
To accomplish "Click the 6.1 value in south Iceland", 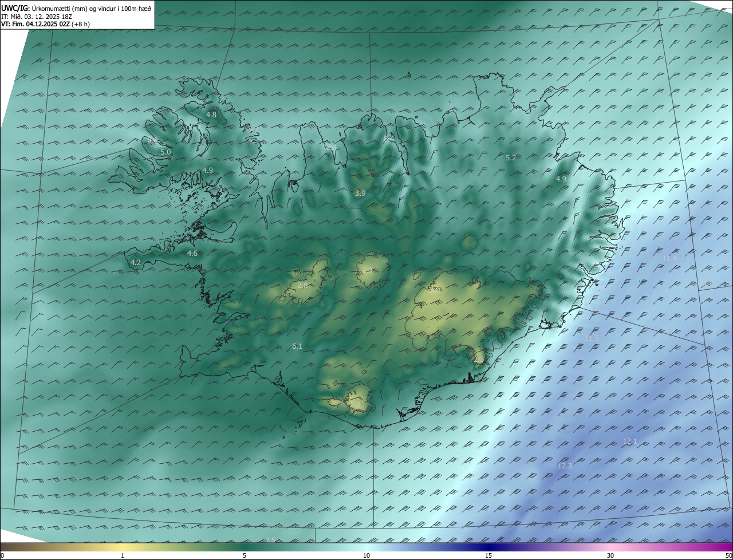I will coord(297,346).
